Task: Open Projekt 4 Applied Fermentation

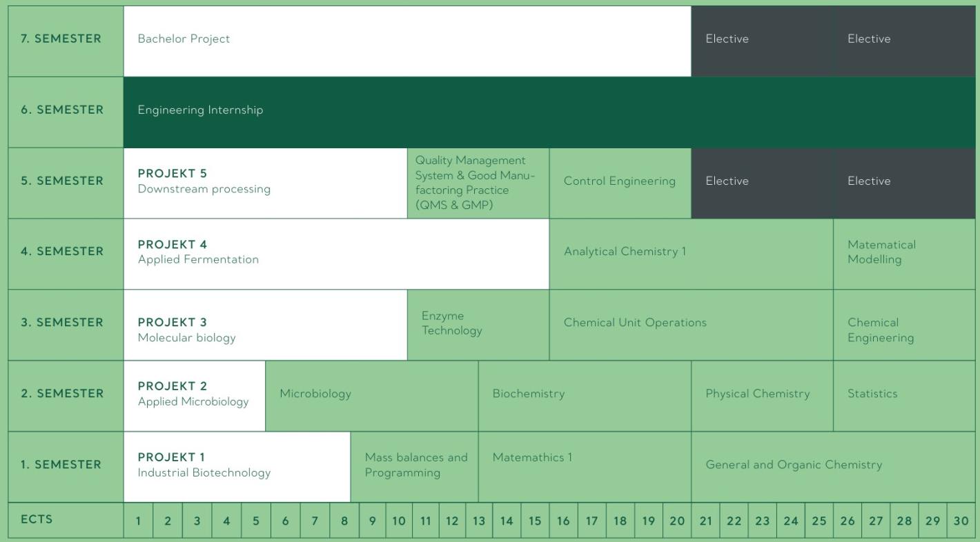Action: 337,254
